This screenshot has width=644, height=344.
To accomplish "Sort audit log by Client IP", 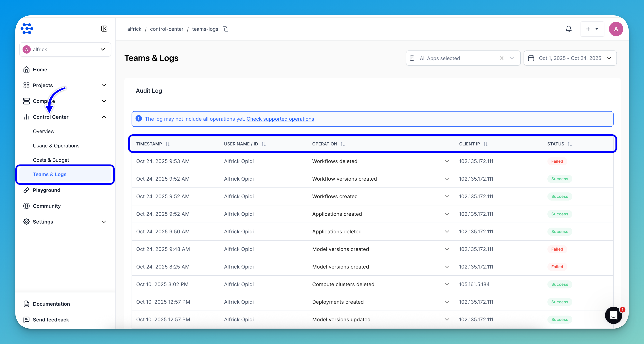I will coord(485,144).
